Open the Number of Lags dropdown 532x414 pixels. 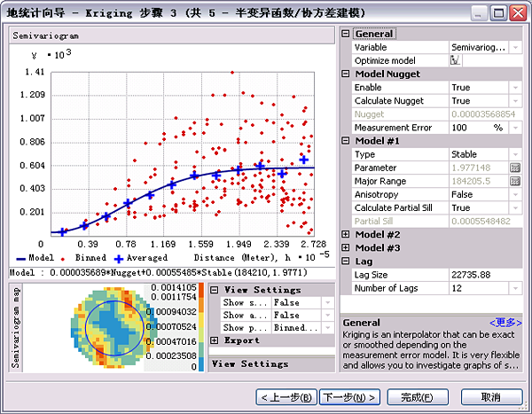tap(514, 287)
